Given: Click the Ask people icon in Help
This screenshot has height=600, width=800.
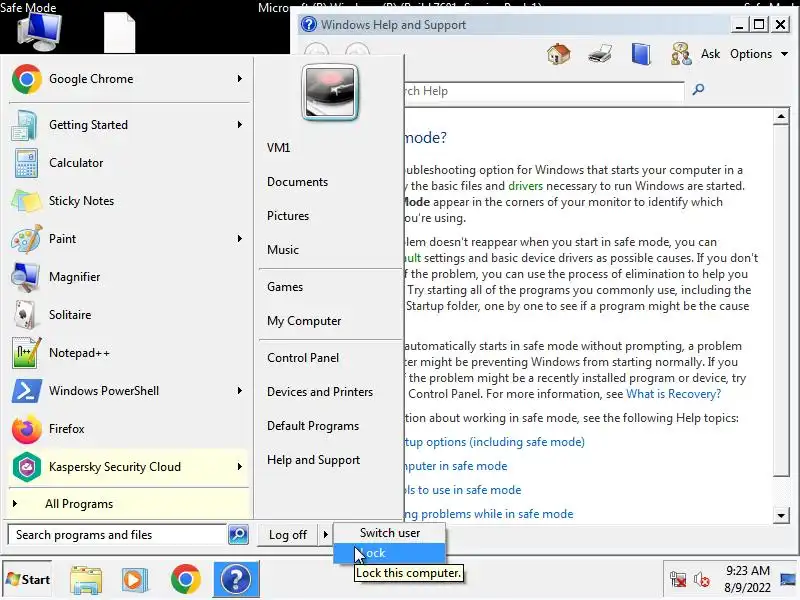Looking at the screenshot, I should click(x=681, y=54).
